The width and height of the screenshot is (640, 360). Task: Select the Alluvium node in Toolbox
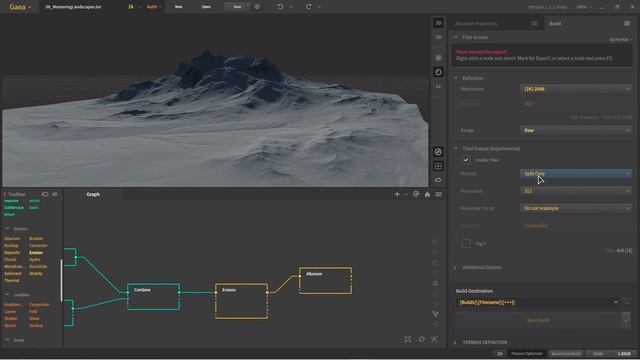click(x=12, y=238)
